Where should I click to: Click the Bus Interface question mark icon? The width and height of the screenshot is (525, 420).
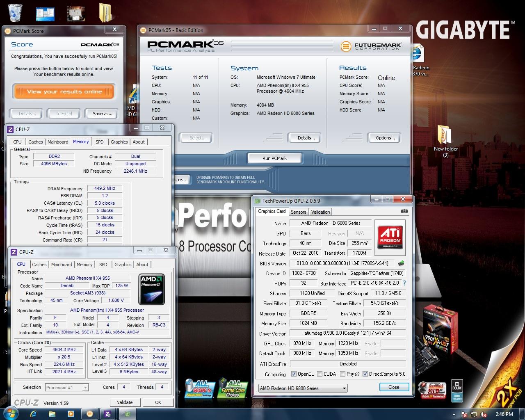coord(404,283)
